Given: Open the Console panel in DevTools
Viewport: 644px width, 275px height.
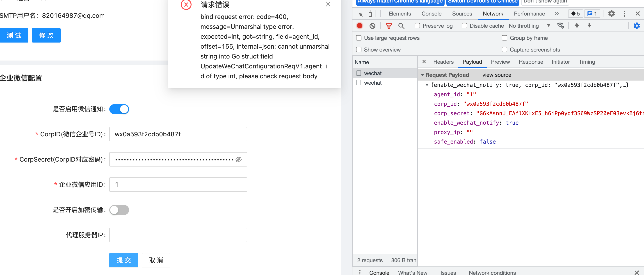Looking at the screenshot, I should pos(431,14).
